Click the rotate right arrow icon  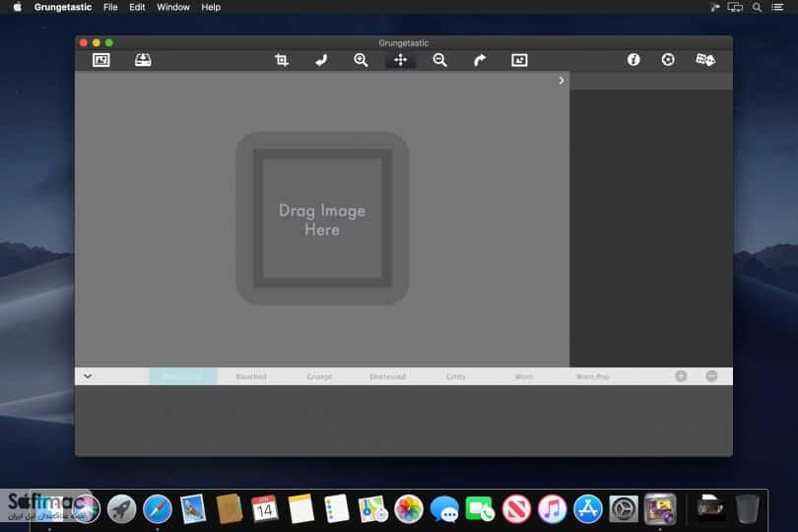480,60
